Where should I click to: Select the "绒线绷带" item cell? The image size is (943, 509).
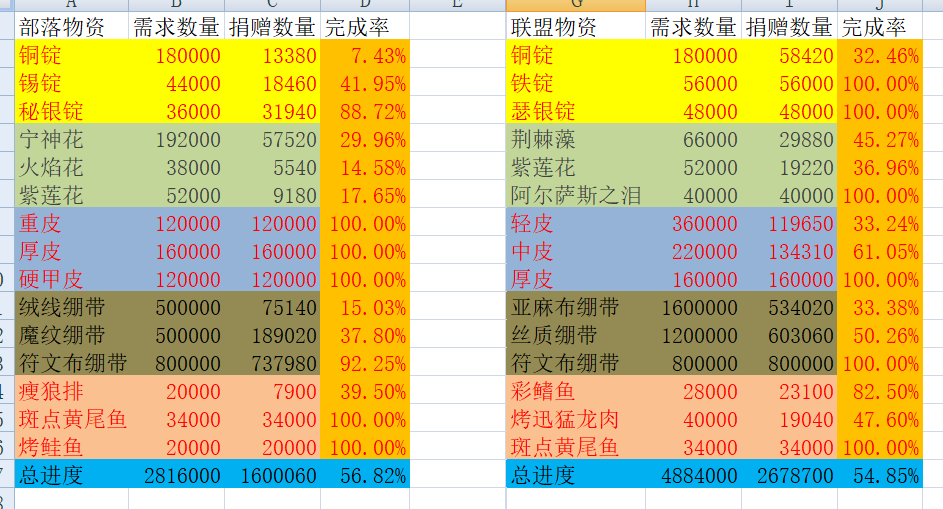point(70,307)
